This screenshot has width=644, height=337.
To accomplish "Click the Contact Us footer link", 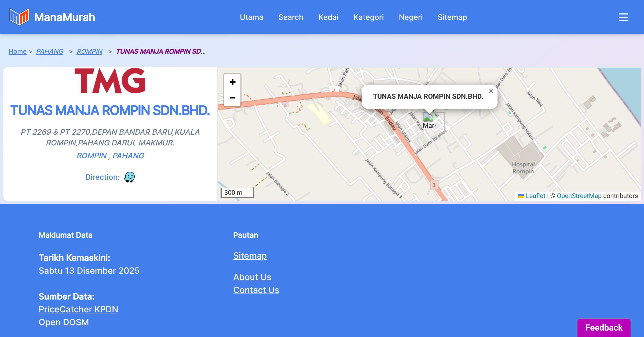I will pos(256,290).
